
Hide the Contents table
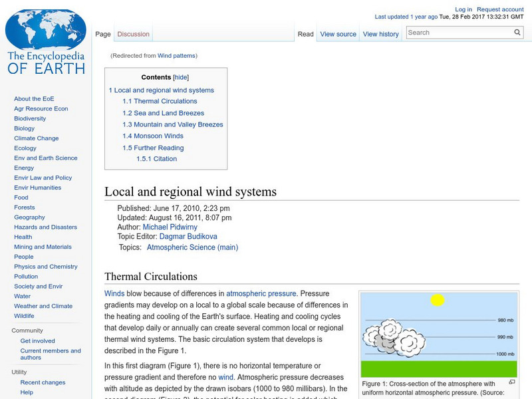[x=181, y=77]
